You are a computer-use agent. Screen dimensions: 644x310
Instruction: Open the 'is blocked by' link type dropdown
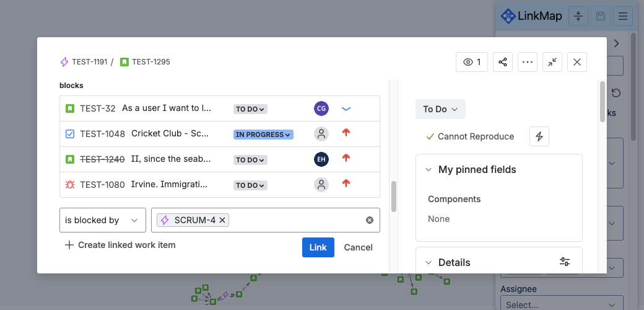(x=103, y=220)
